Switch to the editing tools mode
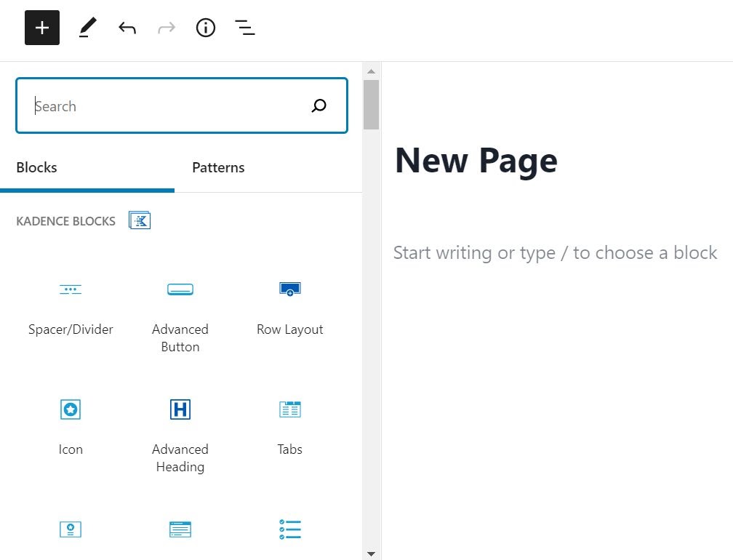Image resolution: width=733 pixels, height=560 pixels. click(x=87, y=28)
